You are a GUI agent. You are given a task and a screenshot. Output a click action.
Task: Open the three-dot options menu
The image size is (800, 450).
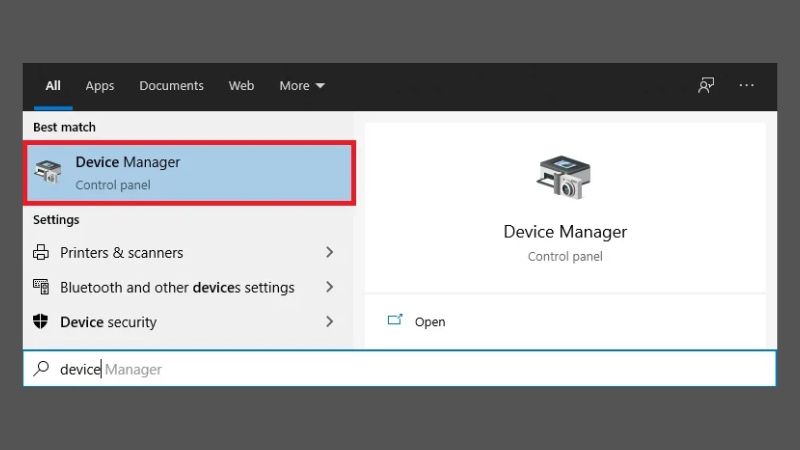[x=747, y=86]
